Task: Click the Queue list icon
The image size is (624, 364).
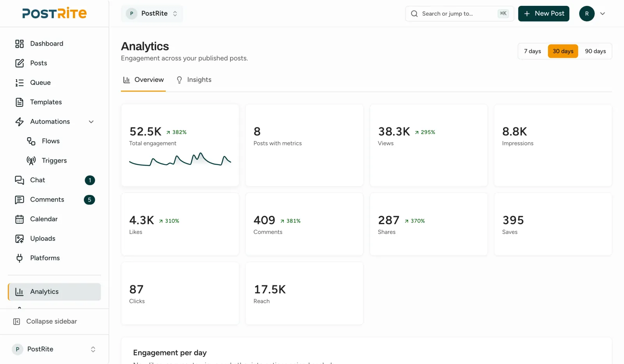Action: coord(19,83)
